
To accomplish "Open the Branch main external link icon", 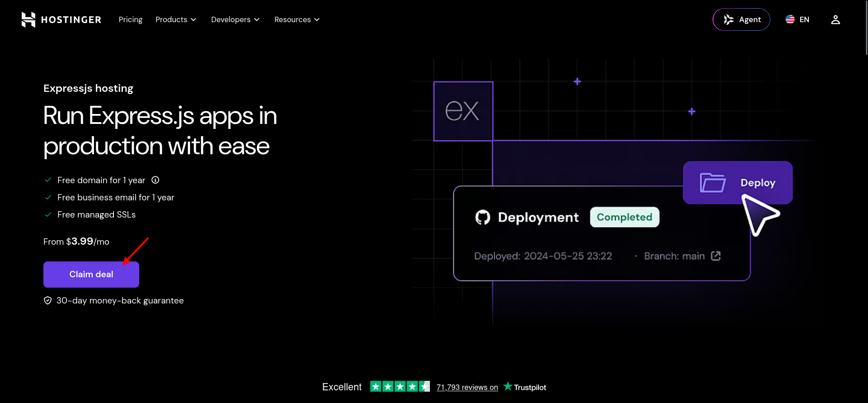I will tap(716, 256).
